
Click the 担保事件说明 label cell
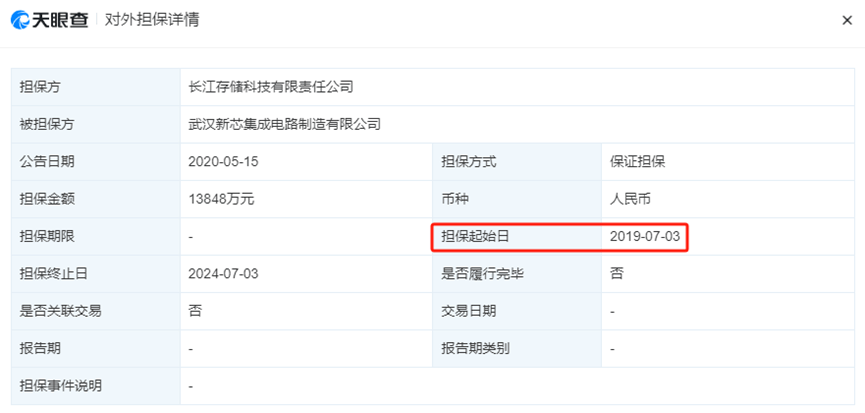click(x=96, y=386)
